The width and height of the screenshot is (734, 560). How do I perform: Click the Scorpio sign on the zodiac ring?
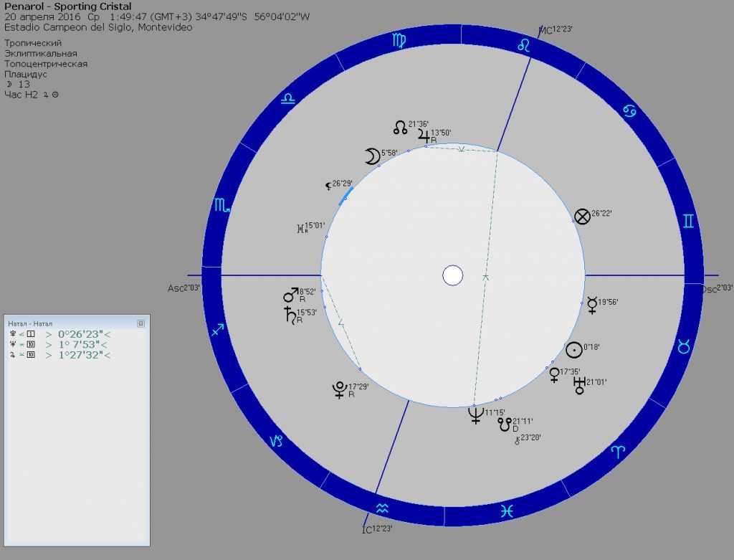coord(221,205)
